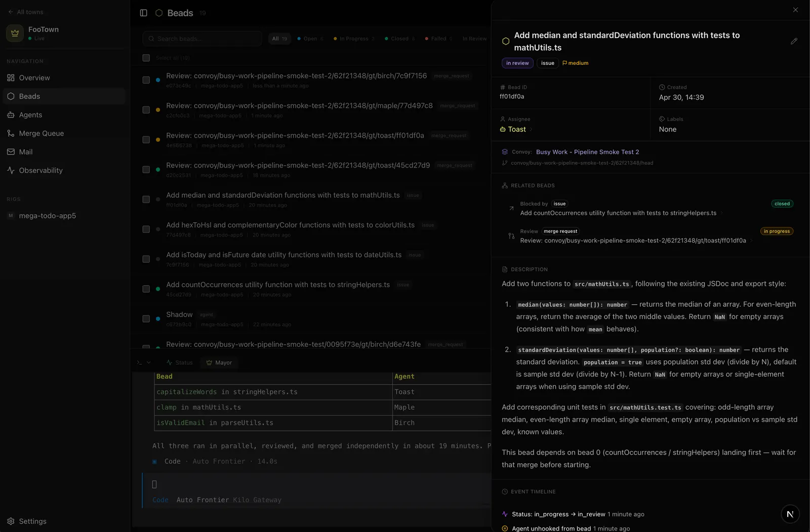
Task: Click the terminal prompt icon
Action: click(x=139, y=362)
